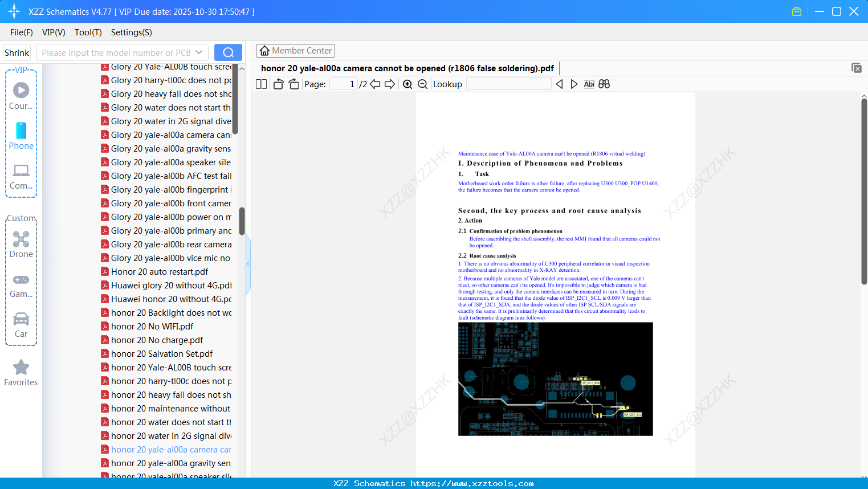
Task: Open Glory 20 water does not start file
Action: point(171,107)
